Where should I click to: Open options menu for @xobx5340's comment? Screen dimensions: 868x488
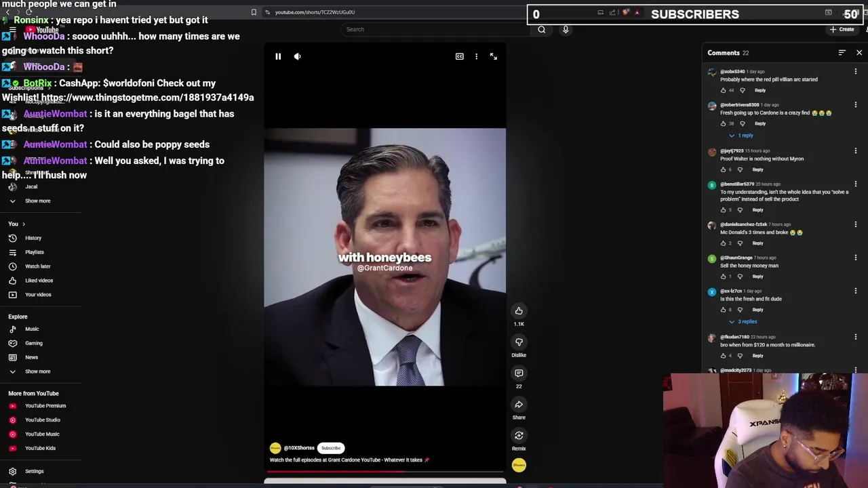point(856,71)
